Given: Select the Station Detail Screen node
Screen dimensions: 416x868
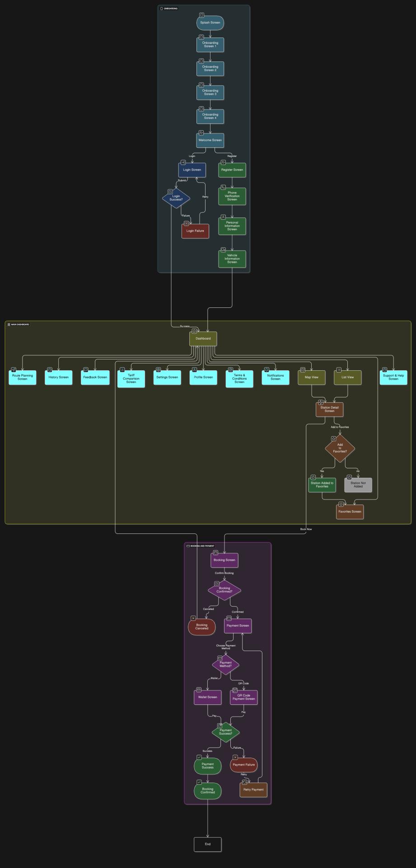Looking at the screenshot, I should click(x=330, y=409).
